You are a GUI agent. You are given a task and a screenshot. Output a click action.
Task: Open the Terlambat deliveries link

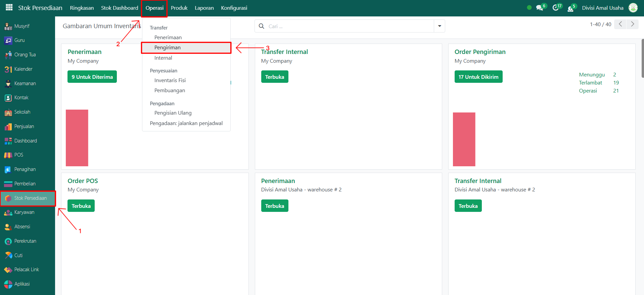coord(590,83)
